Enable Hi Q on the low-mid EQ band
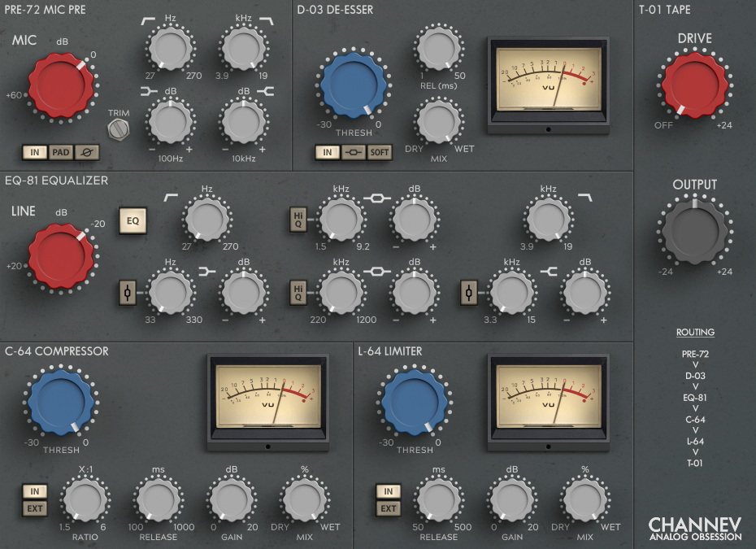The height and width of the screenshot is (549, 756). 298,293
